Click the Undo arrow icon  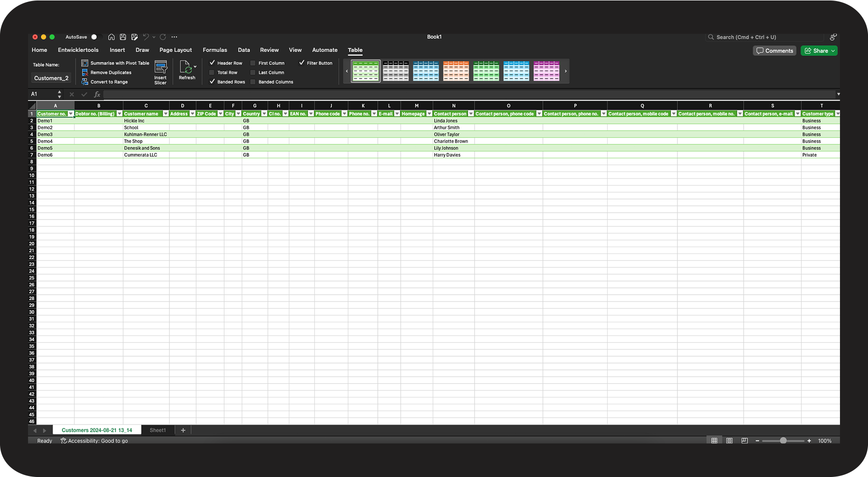coord(146,37)
